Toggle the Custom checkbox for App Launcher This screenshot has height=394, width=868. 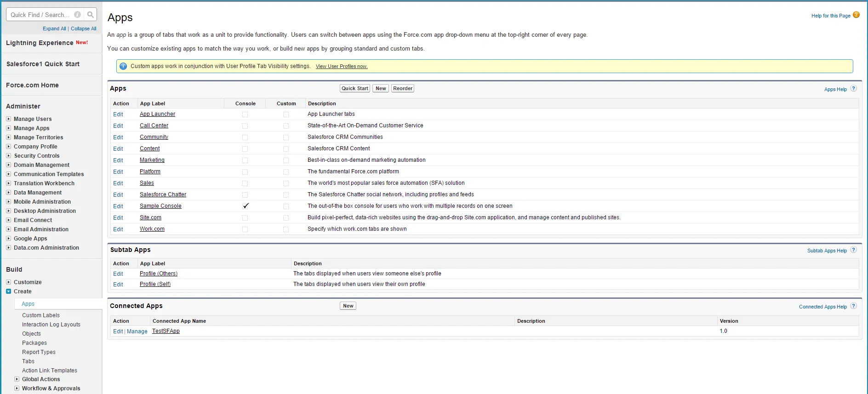click(286, 114)
